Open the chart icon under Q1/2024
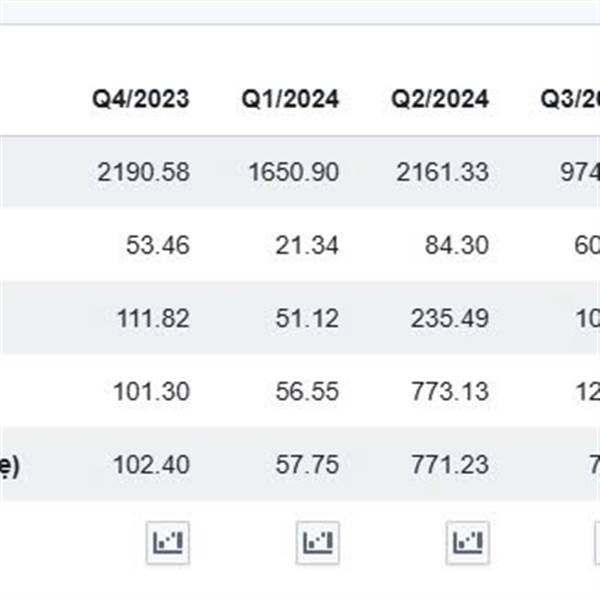 [318, 543]
